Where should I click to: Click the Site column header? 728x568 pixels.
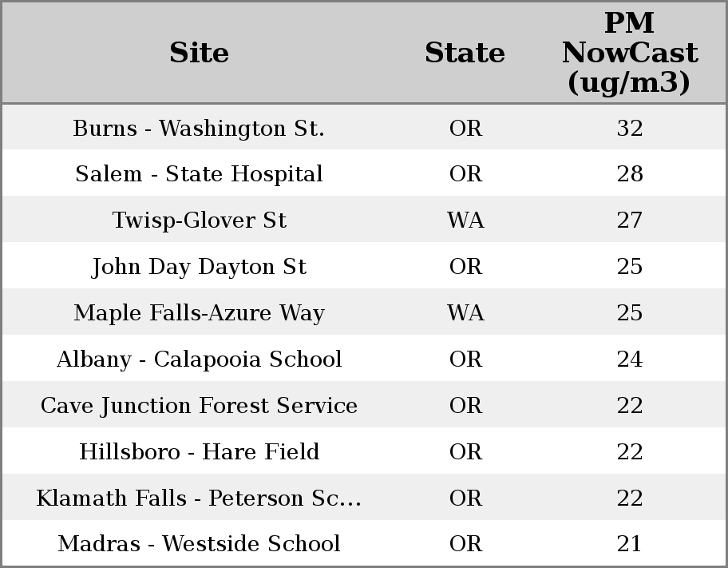(199, 53)
